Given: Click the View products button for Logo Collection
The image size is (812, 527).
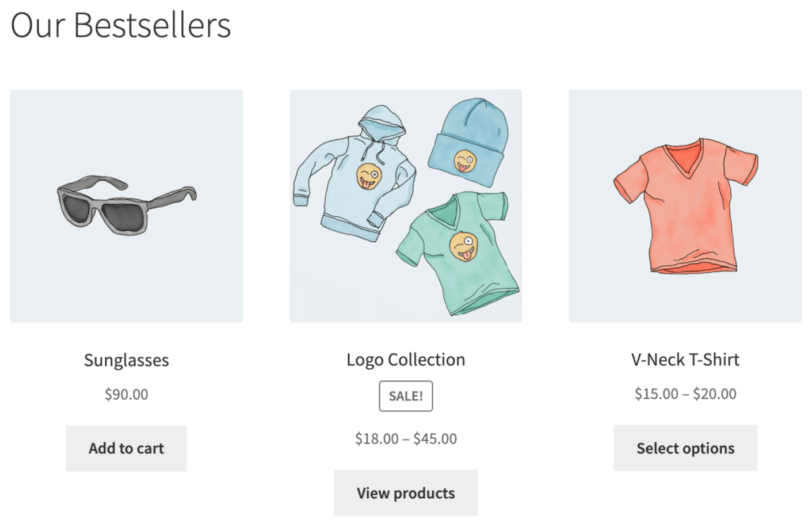Looking at the screenshot, I should [x=406, y=492].
